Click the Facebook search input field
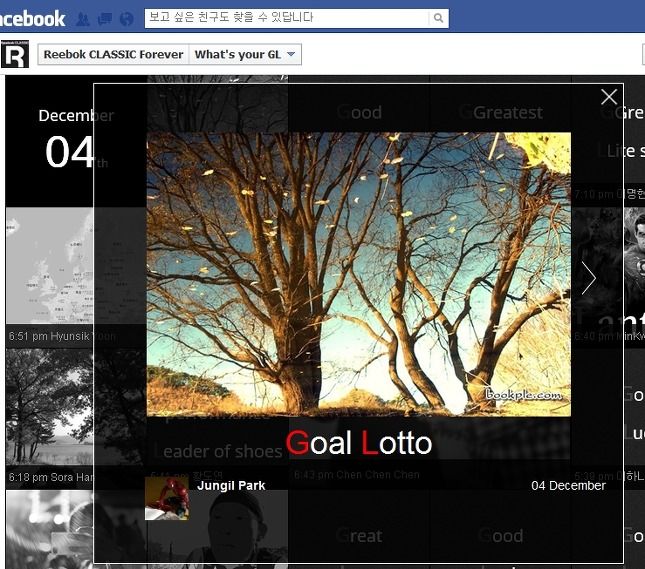The width and height of the screenshot is (645, 569). [287, 18]
